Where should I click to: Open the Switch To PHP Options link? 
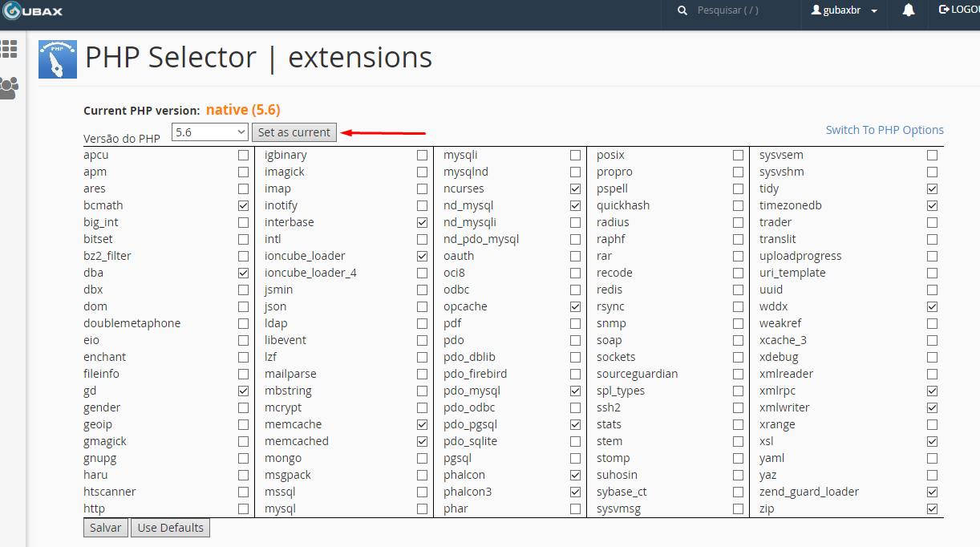[885, 130]
